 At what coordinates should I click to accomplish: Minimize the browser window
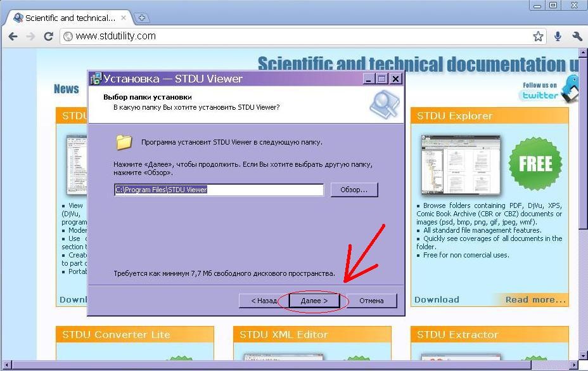[x=537, y=5]
